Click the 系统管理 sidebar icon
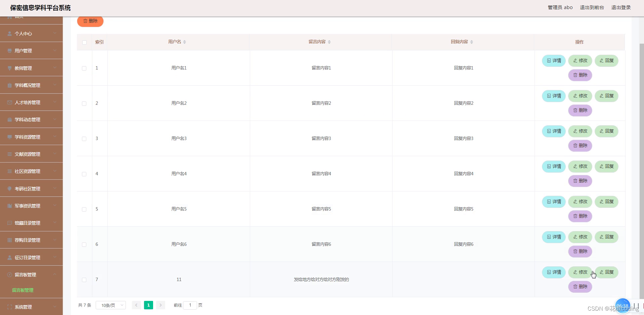The width and height of the screenshot is (644, 315). pos(10,307)
